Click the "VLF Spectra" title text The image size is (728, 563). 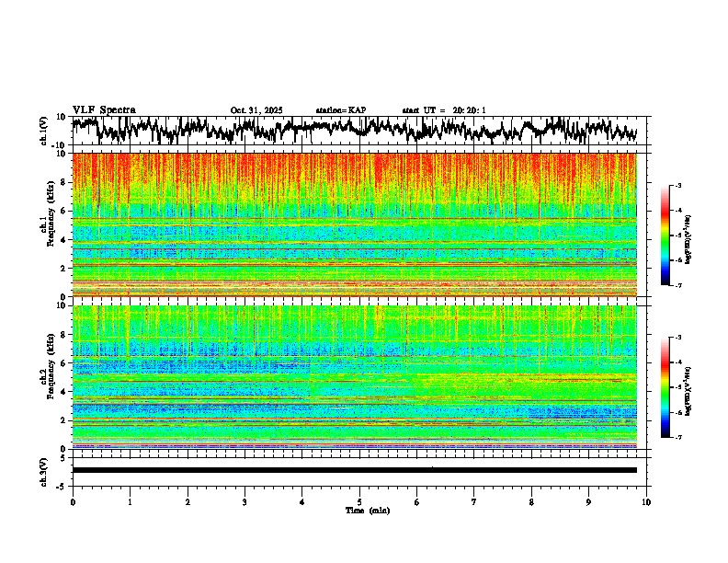[104, 109]
